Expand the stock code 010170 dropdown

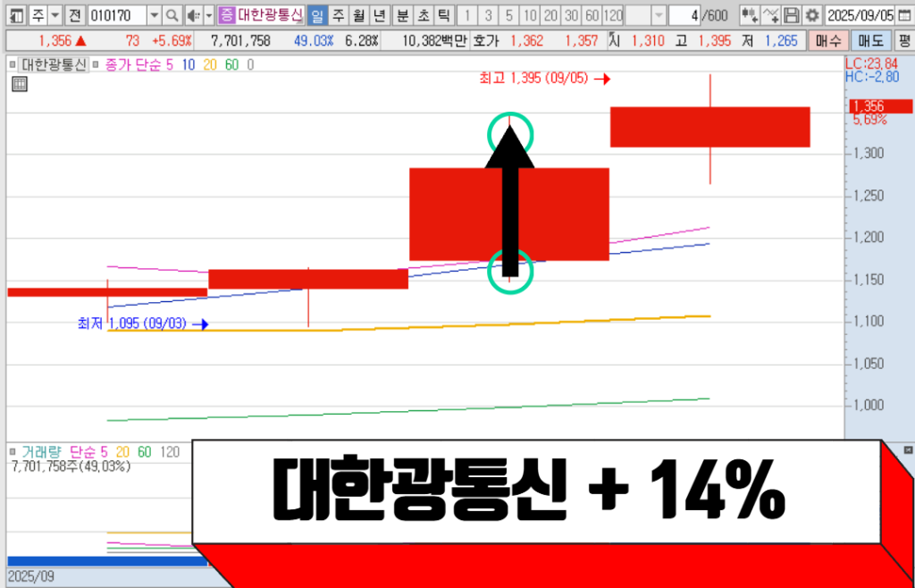153,15
